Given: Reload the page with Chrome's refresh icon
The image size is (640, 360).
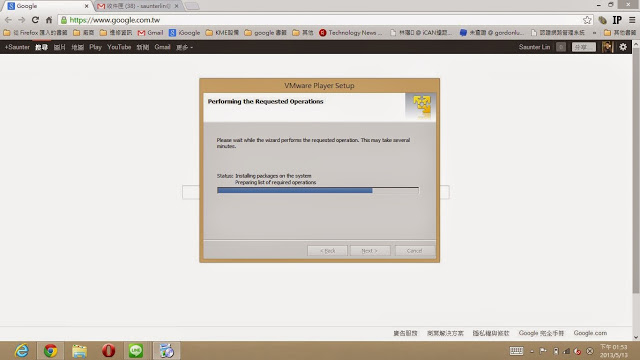Looking at the screenshot, I should 35,20.
